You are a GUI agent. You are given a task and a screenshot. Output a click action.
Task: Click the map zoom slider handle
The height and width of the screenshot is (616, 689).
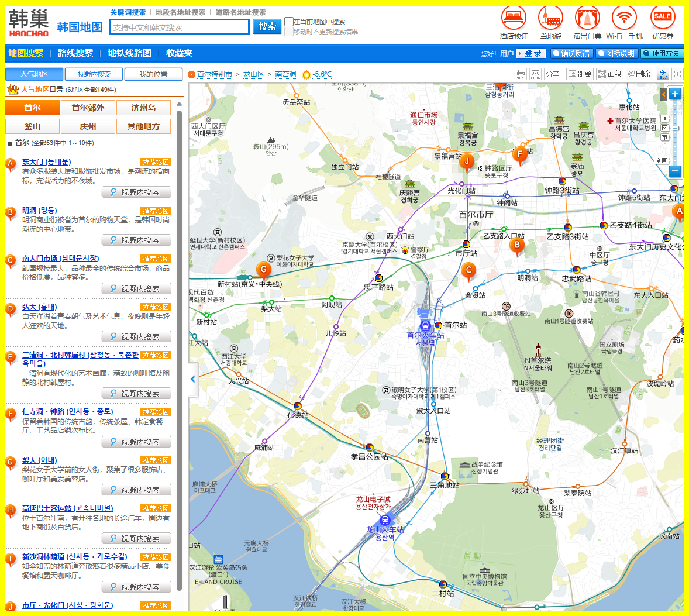pos(675,128)
